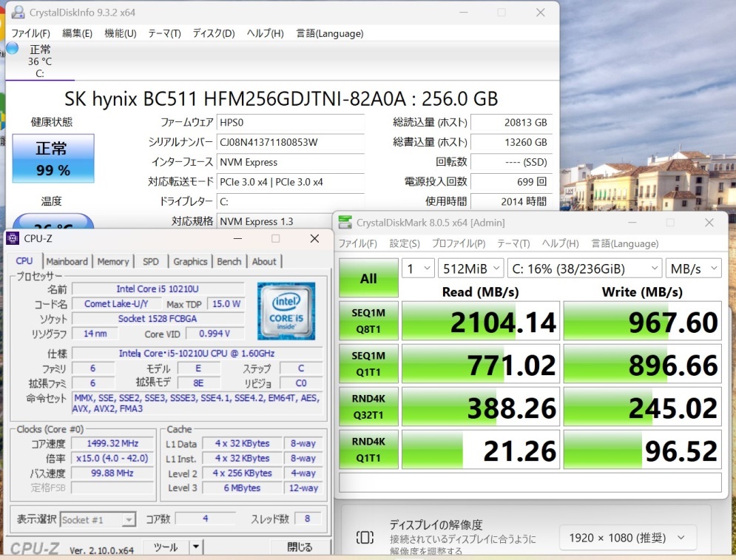
Task: Start all benchmarks with the All button
Action: (x=368, y=278)
